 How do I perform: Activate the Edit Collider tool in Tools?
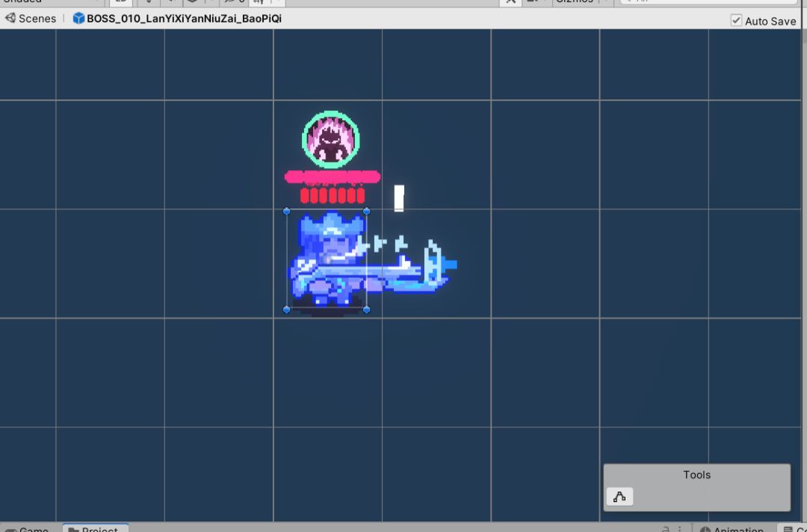pyautogui.click(x=619, y=496)
